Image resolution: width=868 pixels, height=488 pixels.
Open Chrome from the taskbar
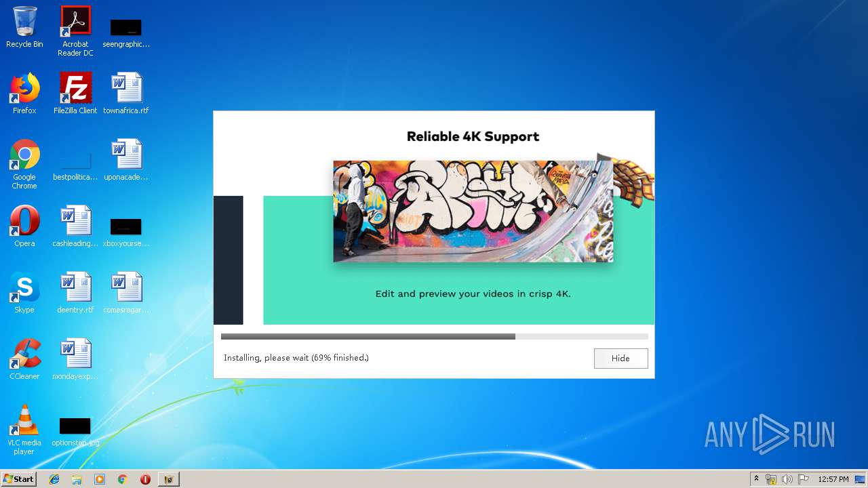(x=122, y=479)
